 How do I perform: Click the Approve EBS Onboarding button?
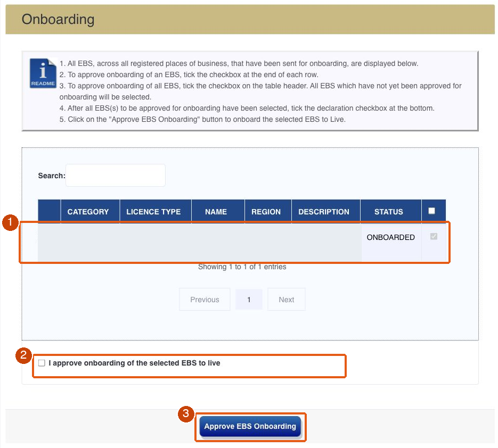coord(250,426)
